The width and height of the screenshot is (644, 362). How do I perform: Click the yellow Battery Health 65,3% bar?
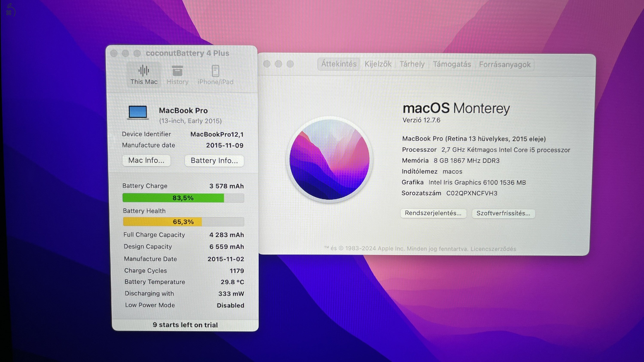click(x=184, y=222)
